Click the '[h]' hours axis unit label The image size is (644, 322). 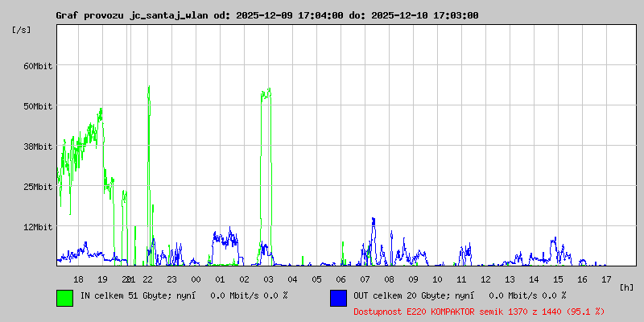click(626, 287)
